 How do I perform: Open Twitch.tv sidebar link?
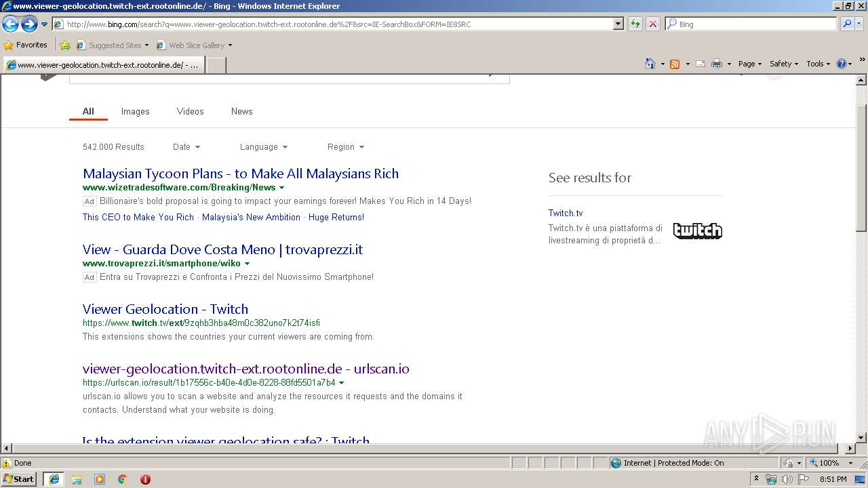pos(566,213)
